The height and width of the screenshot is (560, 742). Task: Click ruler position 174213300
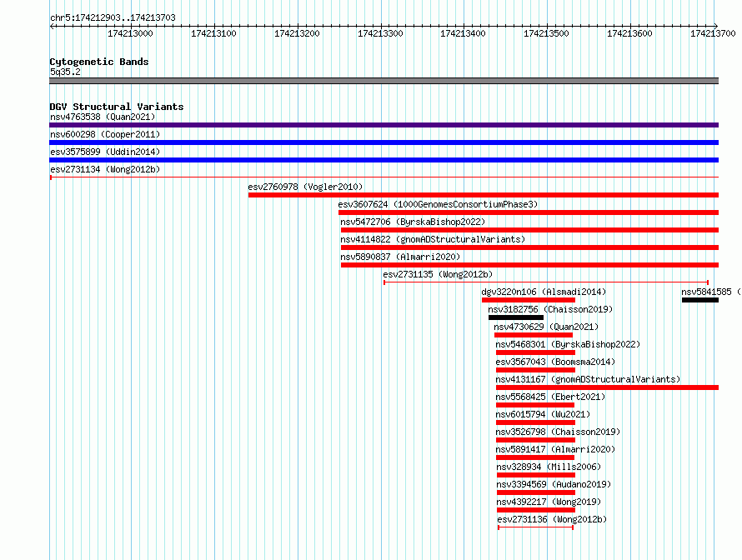pyautogui.click(x=380, y=33)
